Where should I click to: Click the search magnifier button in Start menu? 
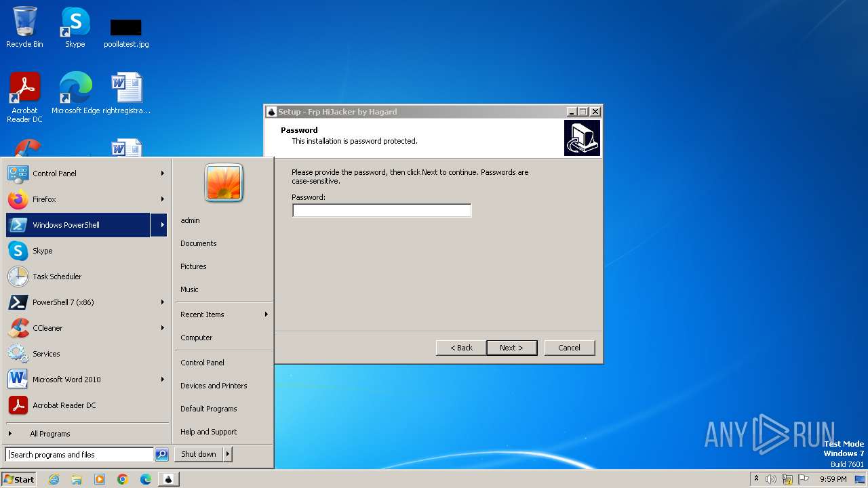tap(161, 455)
